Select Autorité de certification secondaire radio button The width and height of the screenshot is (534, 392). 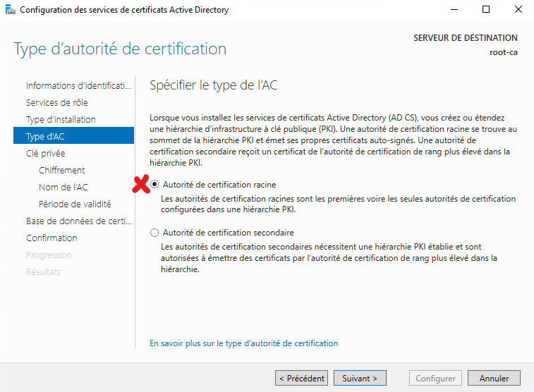pyautogui.click(x=154, y=233)
